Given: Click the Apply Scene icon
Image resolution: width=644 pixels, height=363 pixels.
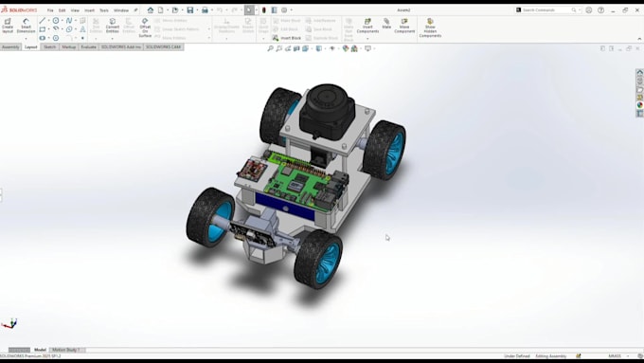Looking at the screenshot, I should 354,48.
